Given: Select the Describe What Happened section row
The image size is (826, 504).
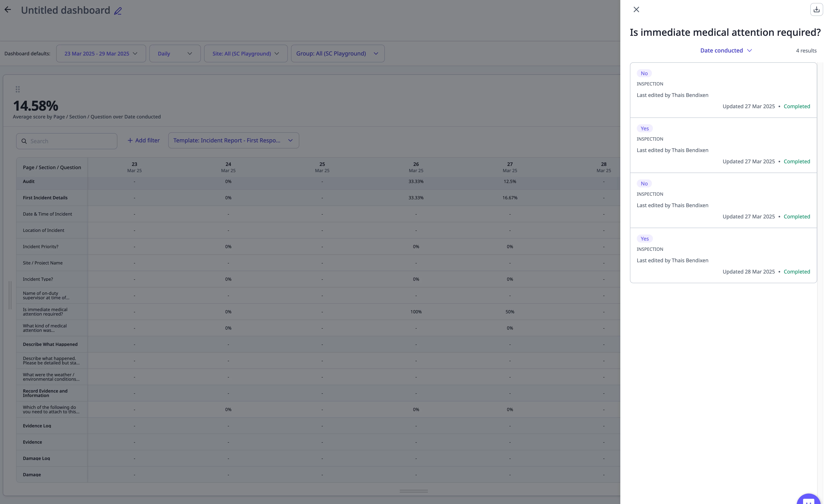Looking at the screenshot, I should point(50,344).
